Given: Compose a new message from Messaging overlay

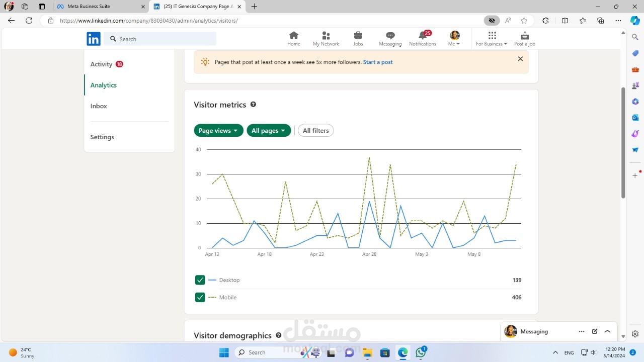Looking at the screenshot, I should [595, 331].
